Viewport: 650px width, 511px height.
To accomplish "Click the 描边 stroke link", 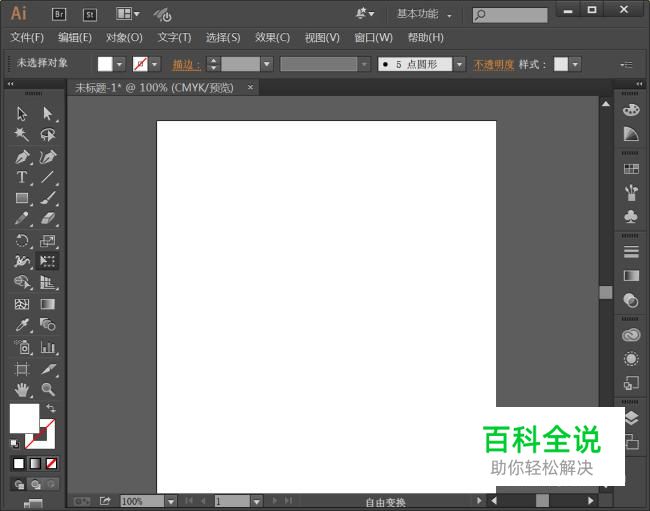I will [x=186, y=64].
